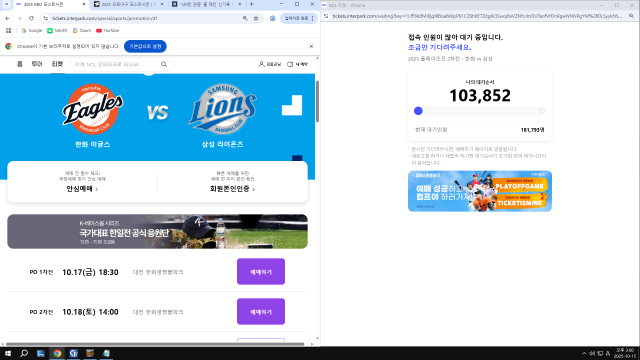This screenshot has height=360, width=640.
Task: Open the YouTube bookmark
Action: pos(107,31)
